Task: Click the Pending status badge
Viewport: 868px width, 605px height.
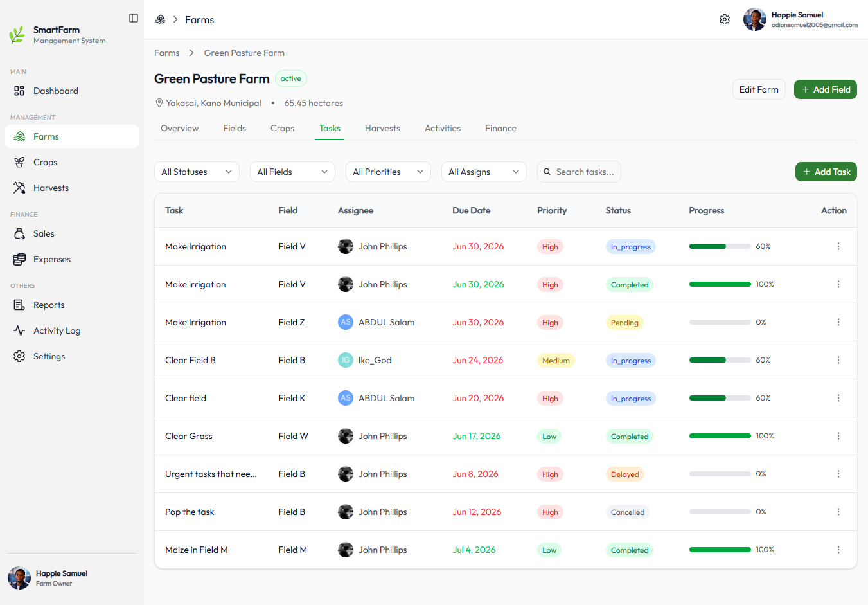Action: coord(624,323)
